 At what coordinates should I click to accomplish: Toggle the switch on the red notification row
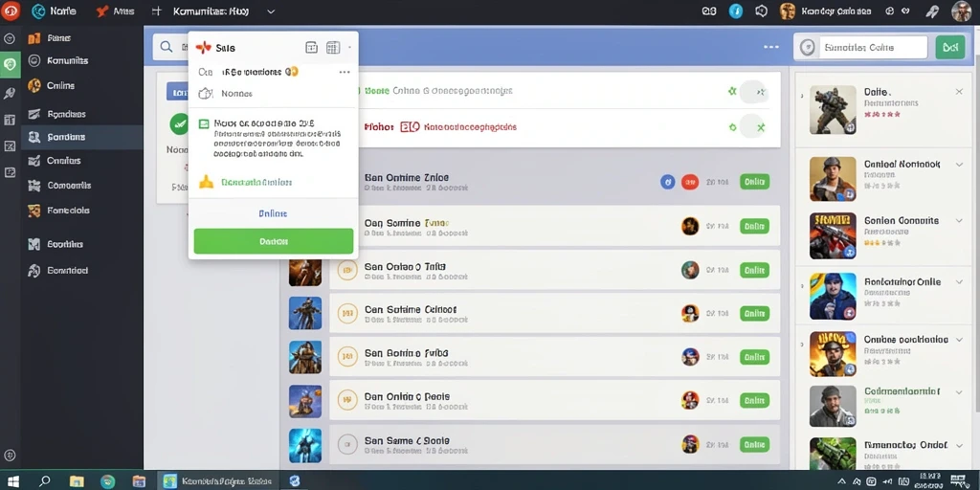754,127
